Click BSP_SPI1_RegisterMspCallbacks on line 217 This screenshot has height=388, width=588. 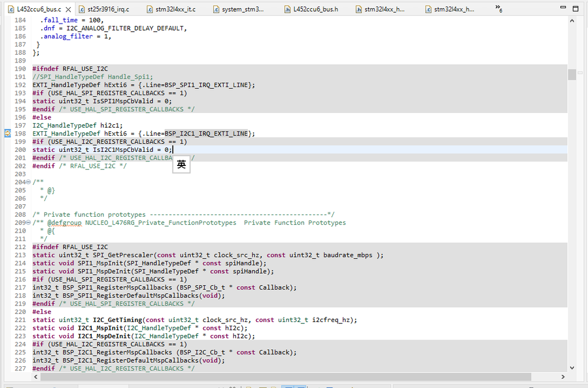pos(117,287)
